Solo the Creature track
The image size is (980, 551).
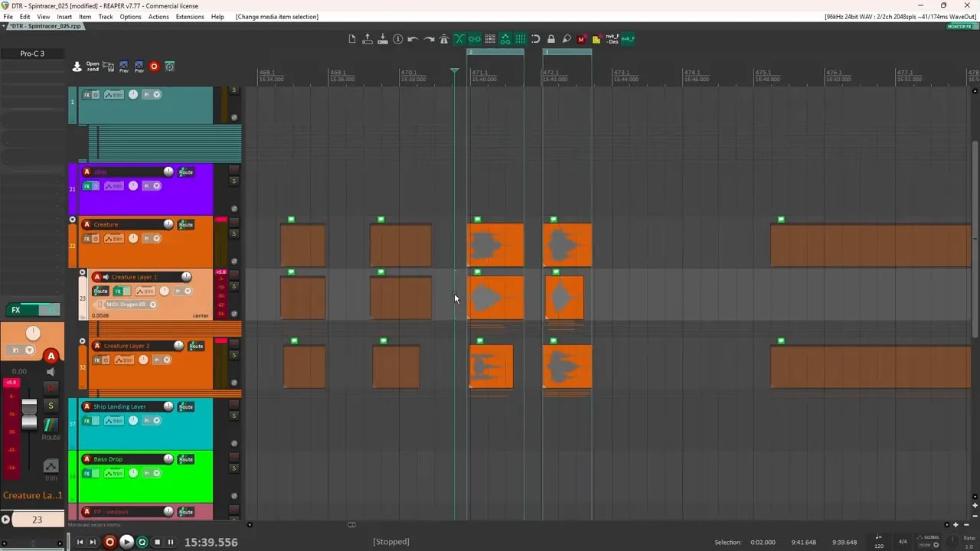pos(234,233)
